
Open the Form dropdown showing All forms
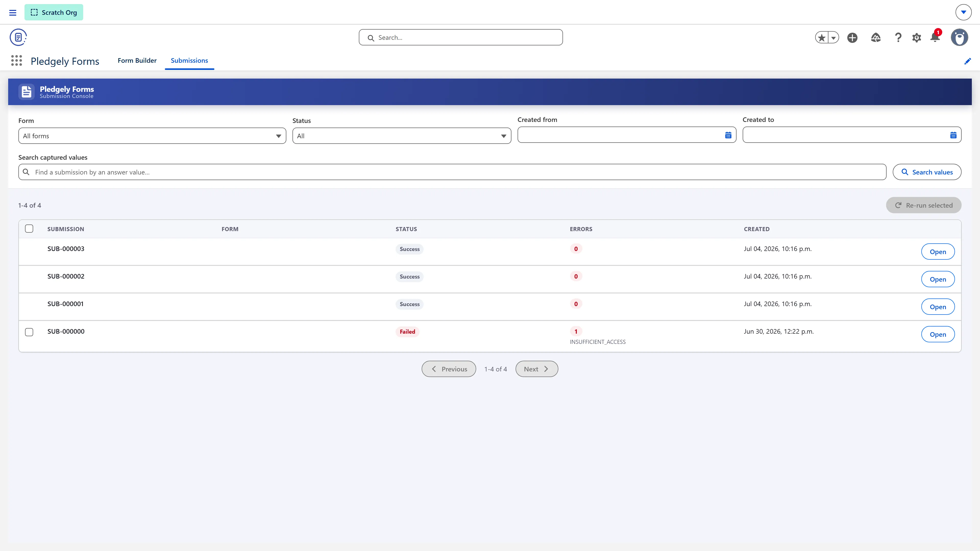[x=152, y=136]
